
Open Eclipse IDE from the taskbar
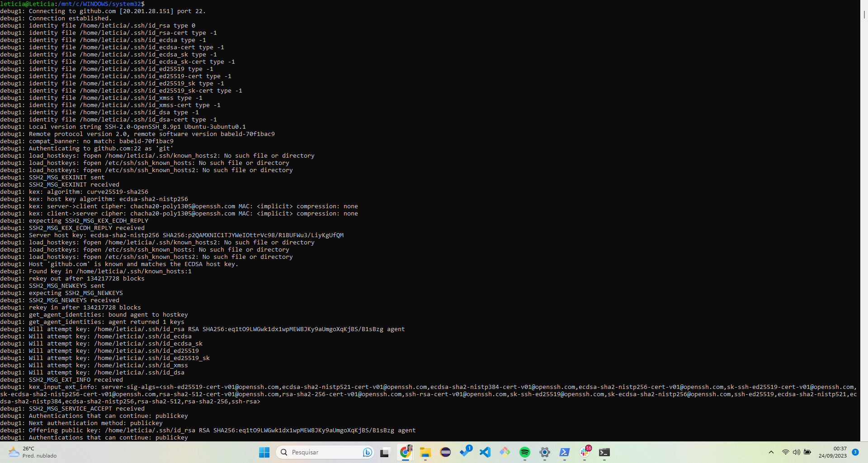[445, 452]
